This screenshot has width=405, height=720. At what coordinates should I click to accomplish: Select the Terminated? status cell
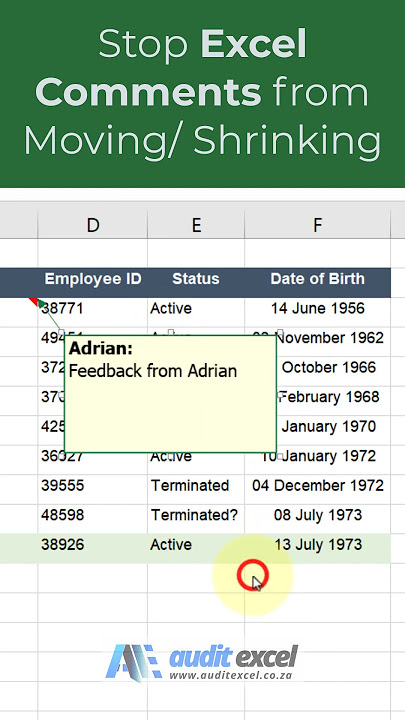[x=196, y=515]
